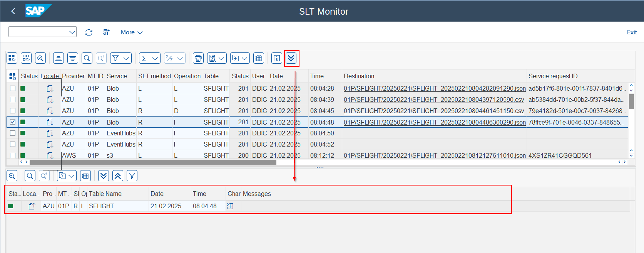This screenshot has height=253, width=644.
Task: Click the filter funnel in lower toolbar
Action: 132,176
